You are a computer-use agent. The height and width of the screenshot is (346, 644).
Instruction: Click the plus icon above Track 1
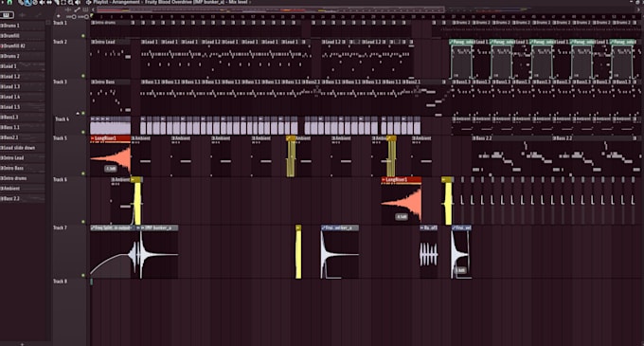(59, 16)
